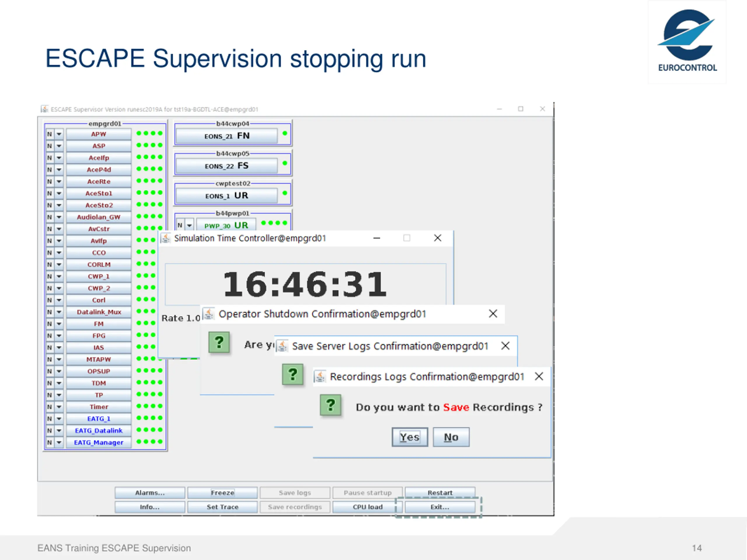Click the APW process button
Viewport: 747px width, 560px height.
[99, 134]
